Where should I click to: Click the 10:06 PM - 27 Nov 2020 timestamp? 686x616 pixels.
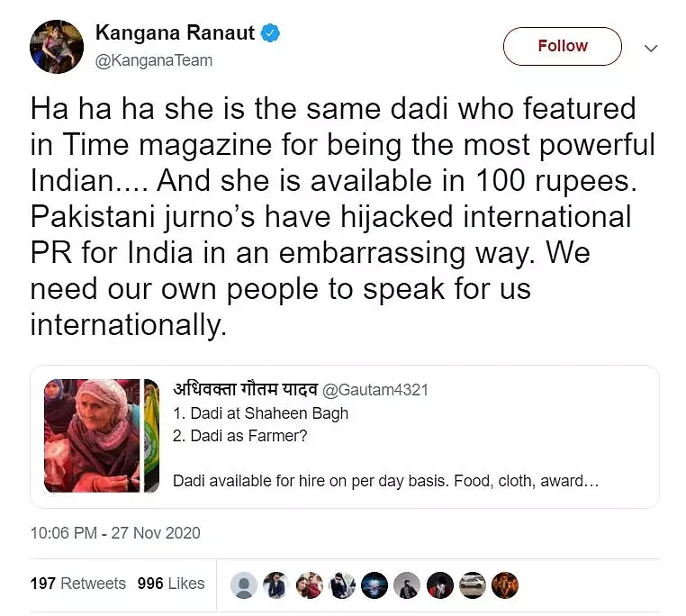(x=115, y=533)
